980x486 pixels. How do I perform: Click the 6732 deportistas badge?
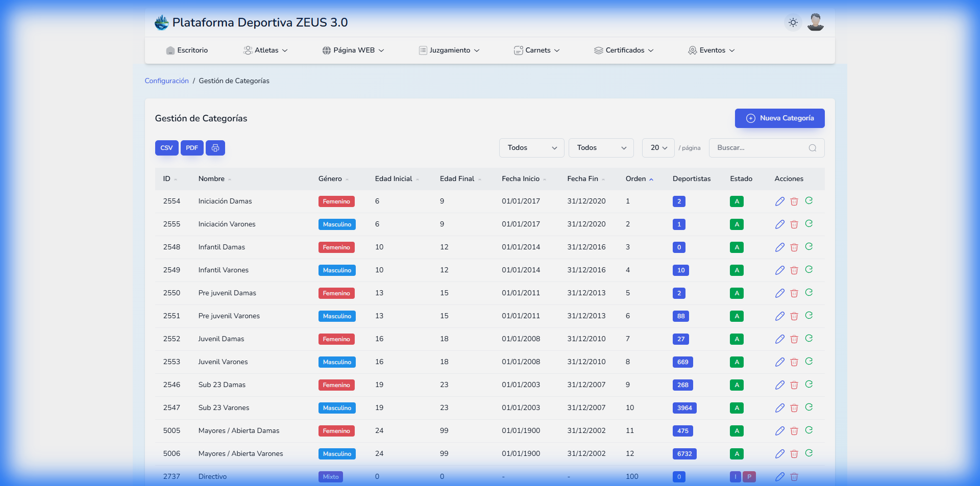pos(684,454)
